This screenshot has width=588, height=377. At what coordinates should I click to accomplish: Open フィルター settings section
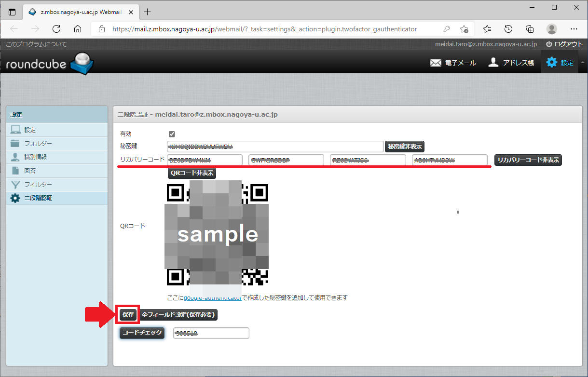[38, 184]
